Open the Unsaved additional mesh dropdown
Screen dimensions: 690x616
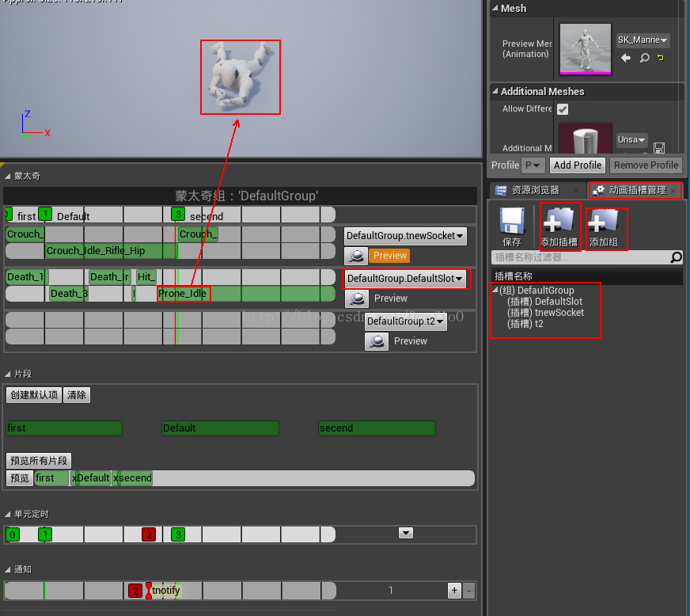tap(631, 140)
